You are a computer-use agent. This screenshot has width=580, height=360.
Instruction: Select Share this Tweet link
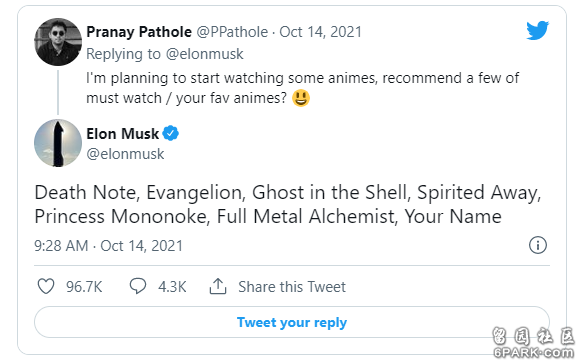292,287
